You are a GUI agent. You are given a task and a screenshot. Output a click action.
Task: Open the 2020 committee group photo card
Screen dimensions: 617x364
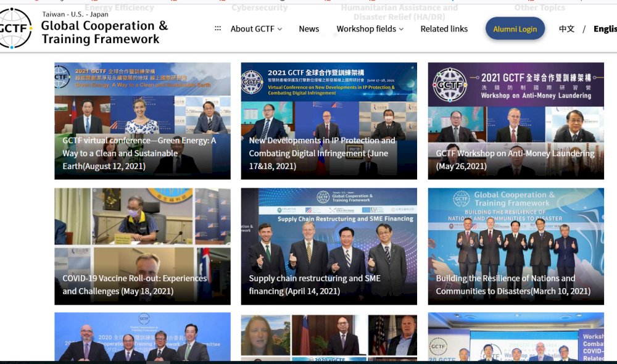(143, 337)
